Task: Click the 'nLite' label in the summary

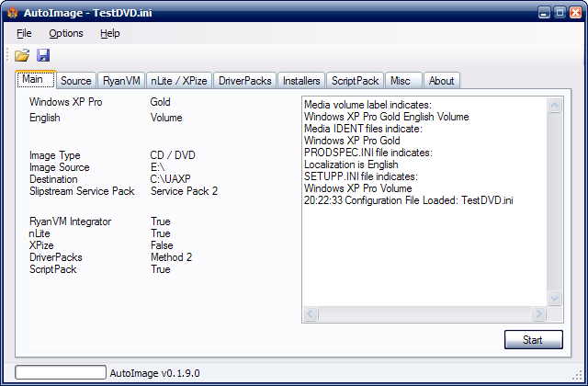Action: pyautogui.click(x=40, y=233)
